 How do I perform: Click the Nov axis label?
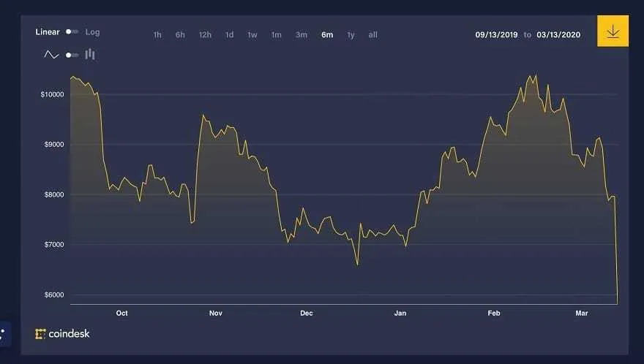coord(216,313)
